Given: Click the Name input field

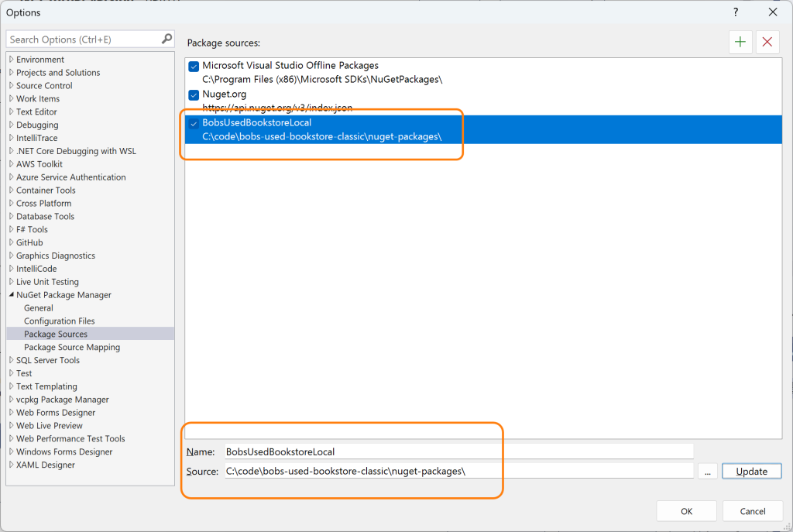Looking at the screenshot, I should click(x=387, y=451).
